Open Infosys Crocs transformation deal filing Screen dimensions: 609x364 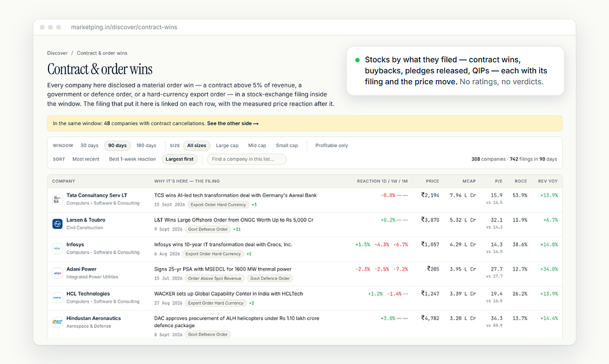(223, 244)
